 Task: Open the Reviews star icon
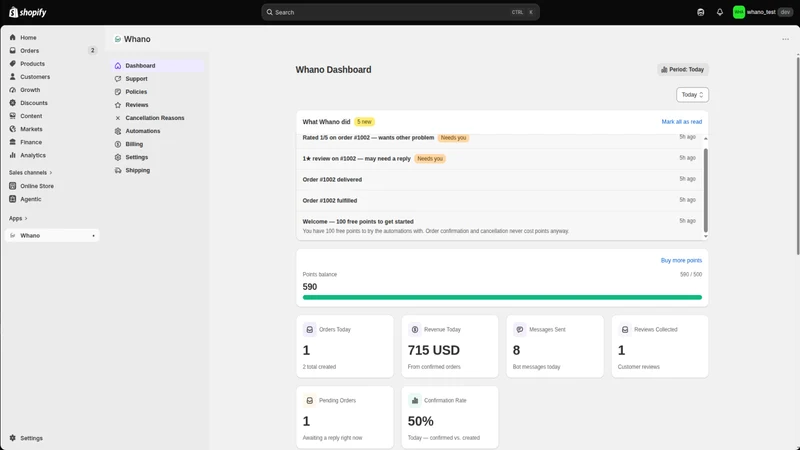coord(118,105)
